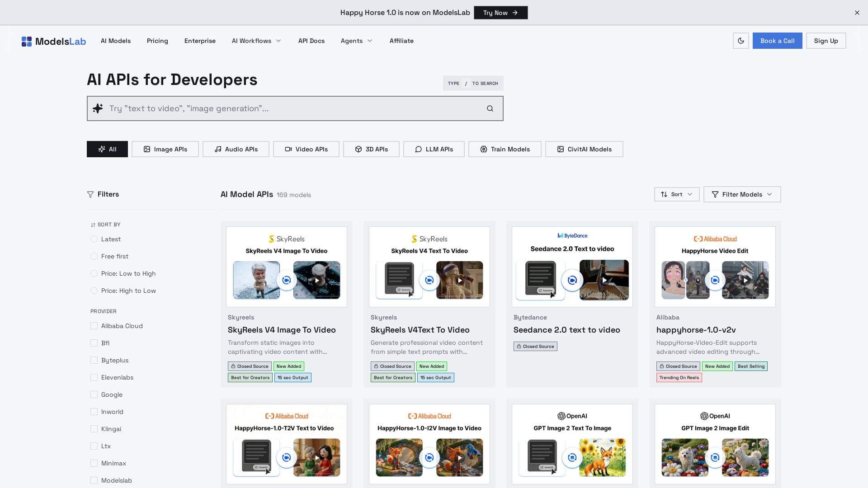The width and height of the screenshot is (868, 488).
Task: Open the Sort dropdown
Action: (677, 194)
